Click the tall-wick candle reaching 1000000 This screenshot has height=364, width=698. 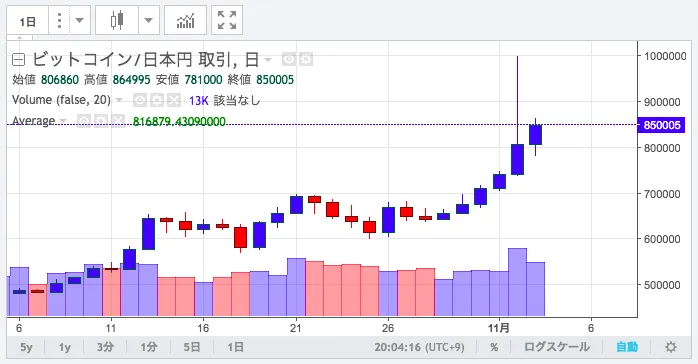coord(517,160)
